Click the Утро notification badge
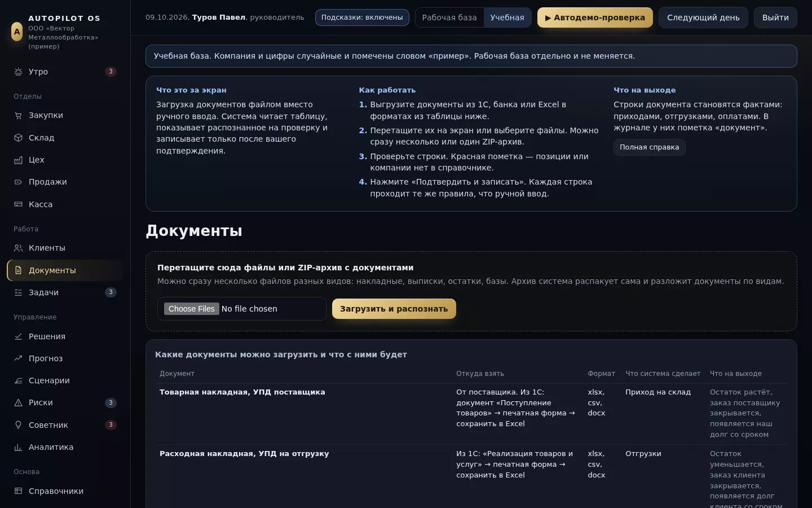812x508 pixels. pyautogui.click(x=111, y=72)
